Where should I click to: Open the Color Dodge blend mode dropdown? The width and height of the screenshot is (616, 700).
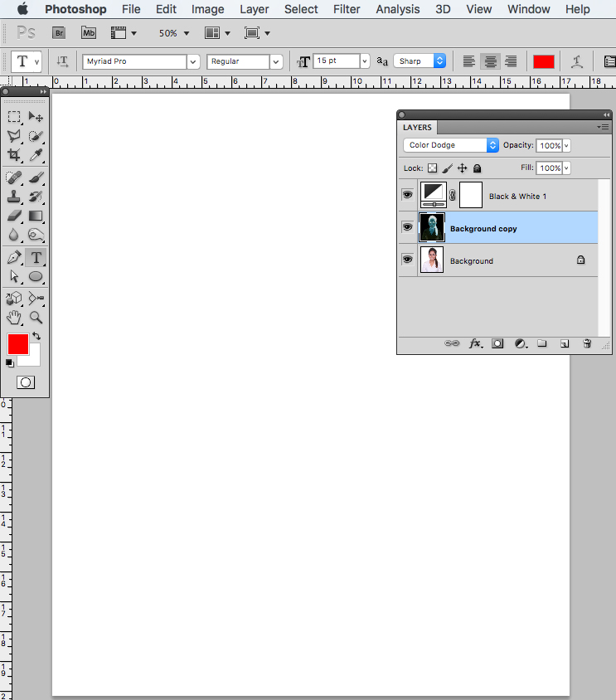(451, 145)
